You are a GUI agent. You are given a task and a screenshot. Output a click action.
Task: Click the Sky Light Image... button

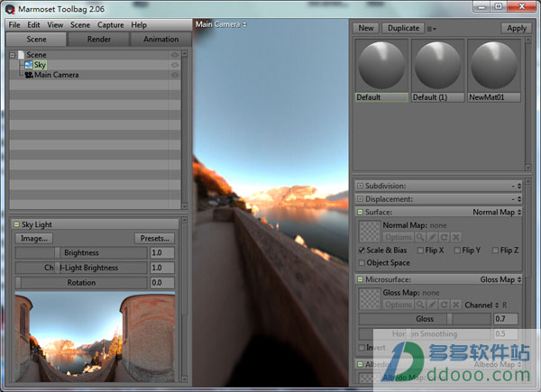pyautogui.click(x=34, y=238)
